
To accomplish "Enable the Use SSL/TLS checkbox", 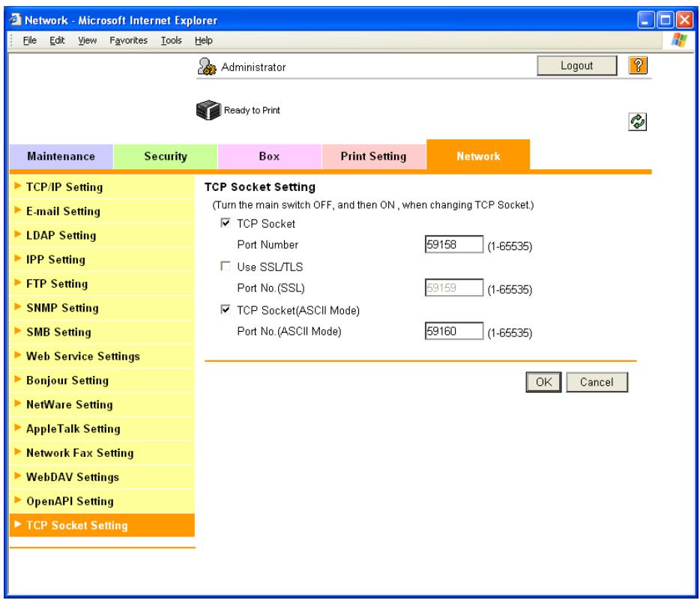I will 226,267.
